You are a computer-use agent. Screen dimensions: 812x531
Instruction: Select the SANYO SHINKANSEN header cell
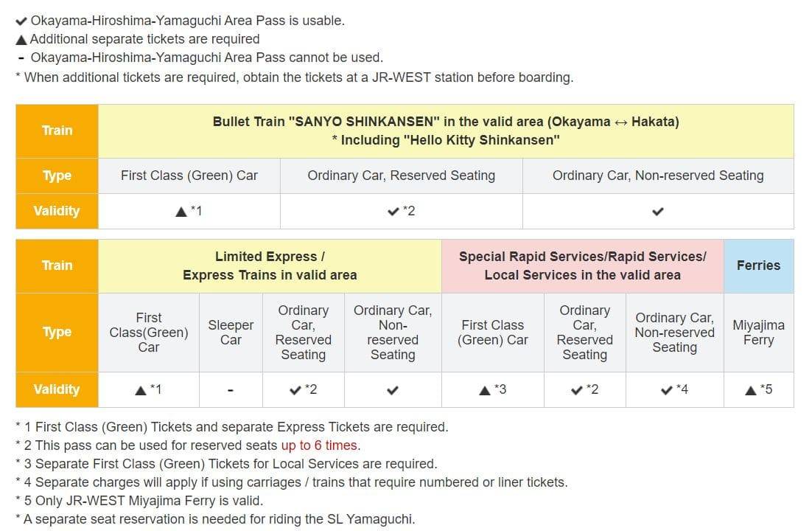tap(446, 131)
